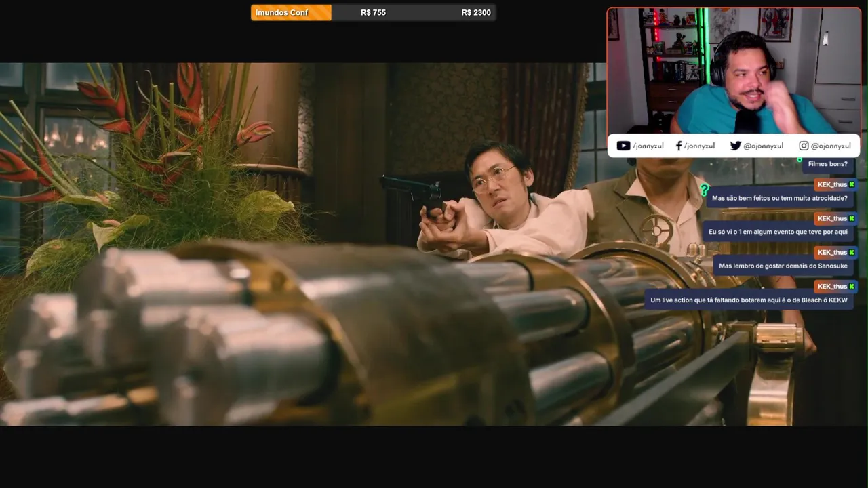Click KEK_thus name above the Sanosuke message
Screen dimensions: 868x488
(832, 252)
